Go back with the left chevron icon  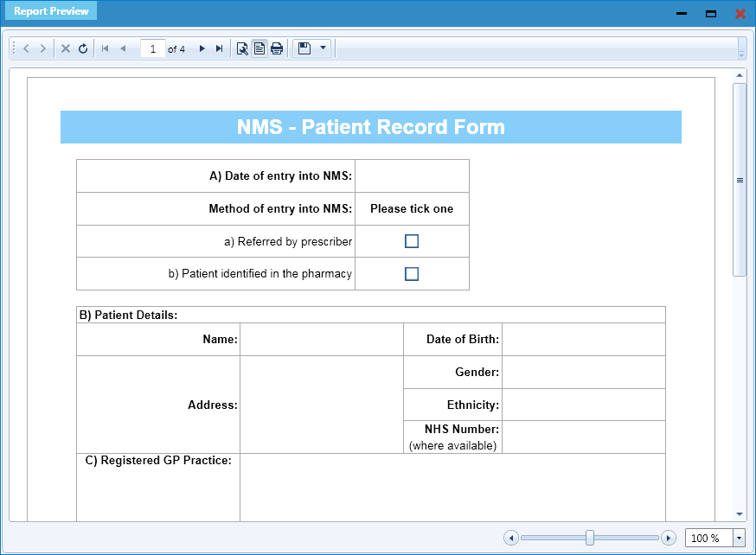click(27, 48)
